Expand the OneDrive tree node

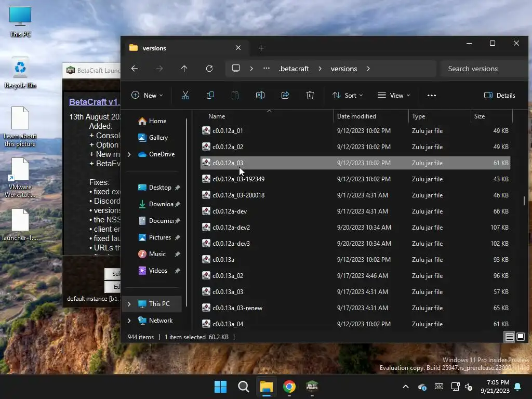(x=129, y=154)
